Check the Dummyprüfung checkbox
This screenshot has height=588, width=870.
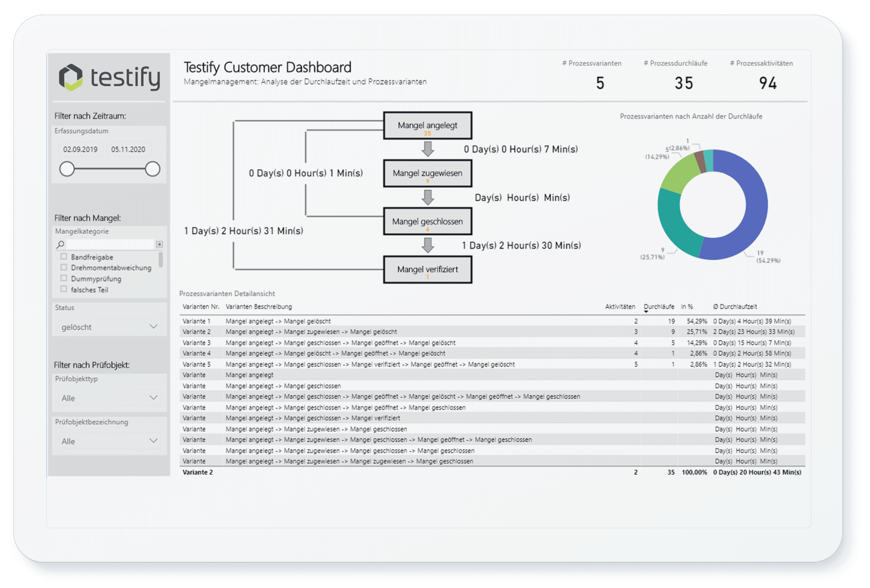[64, 278]
